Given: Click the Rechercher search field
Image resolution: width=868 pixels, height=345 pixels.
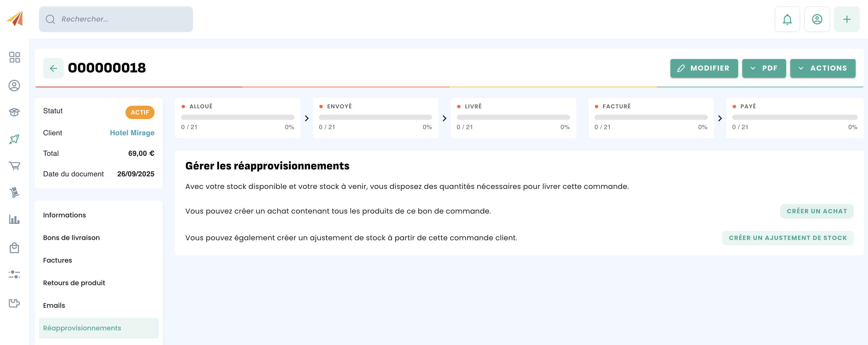Looking at the screenshot, I should tap(116, 19).
